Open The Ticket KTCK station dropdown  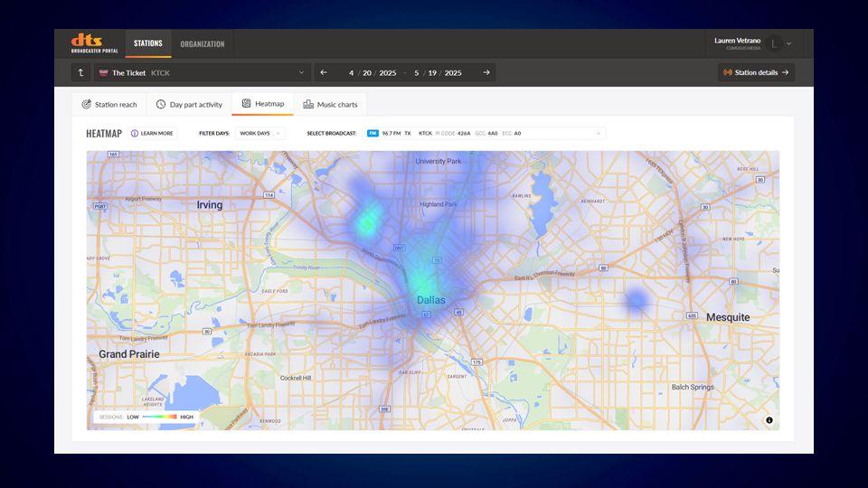coord(202,72)
